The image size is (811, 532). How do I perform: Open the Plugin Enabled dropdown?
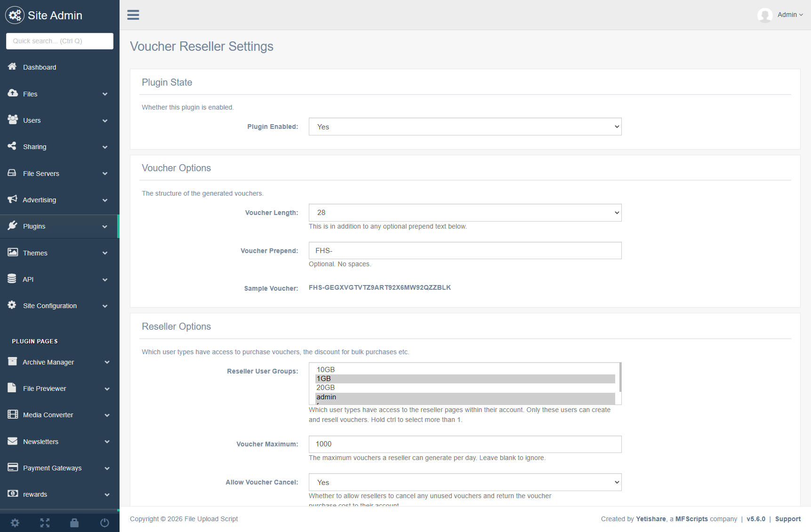465,127
